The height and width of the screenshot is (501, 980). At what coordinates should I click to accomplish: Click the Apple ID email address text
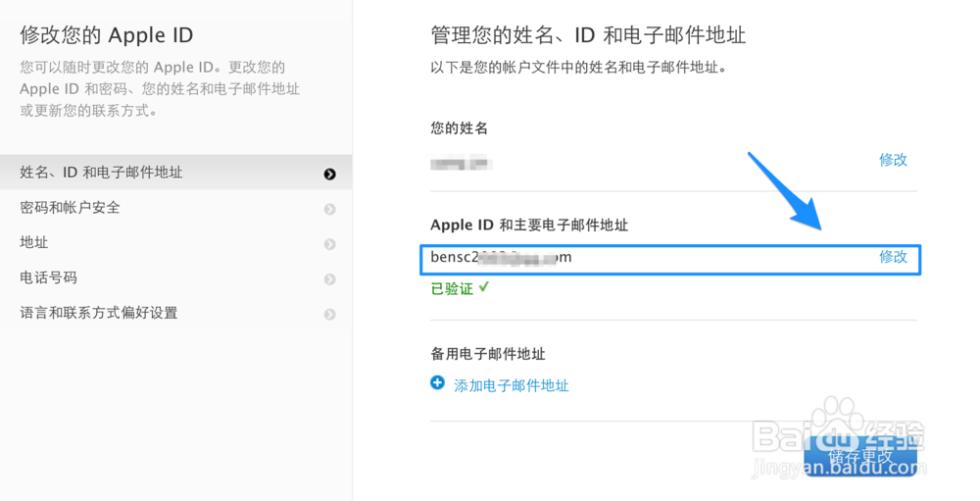coord(501,257)
